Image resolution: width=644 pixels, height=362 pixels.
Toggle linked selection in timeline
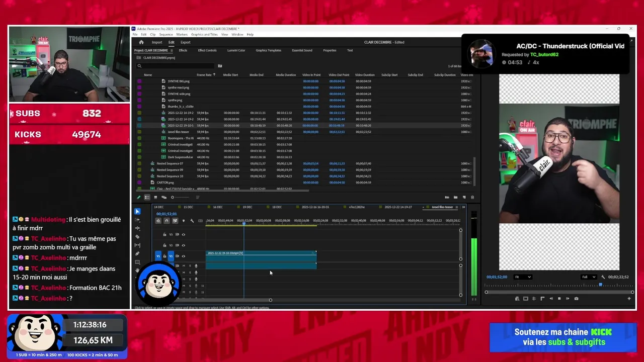175,220
